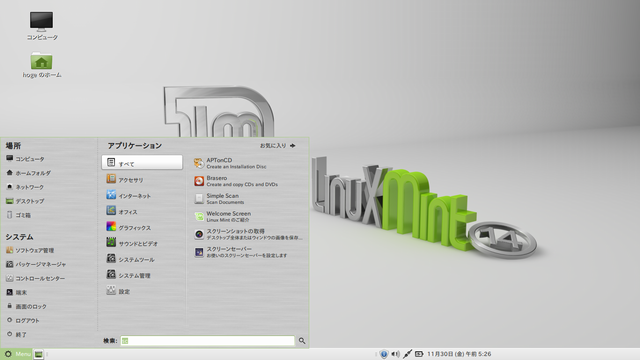640x360 pixels.
Task: Focus the 検索 search input field
Action: tap(207, 340)
